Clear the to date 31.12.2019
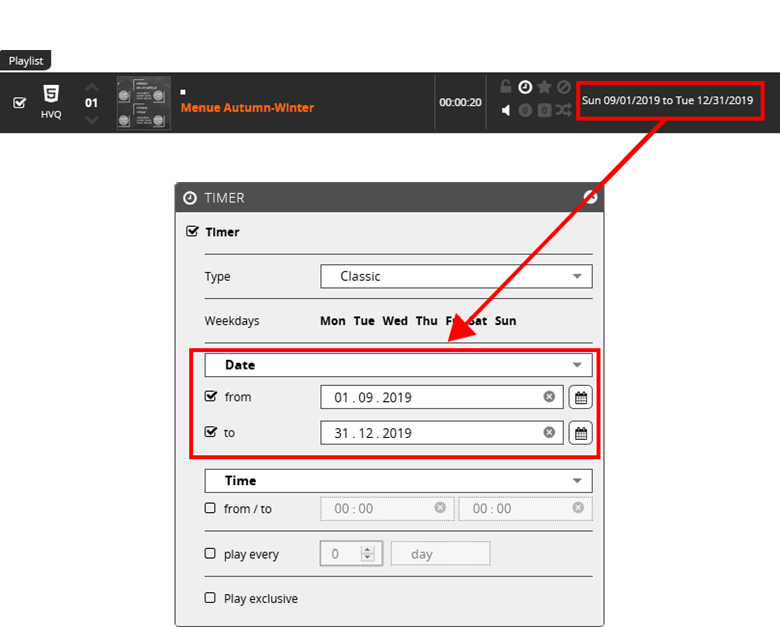The height and width of the screenshot is (627, 780). 549,433
